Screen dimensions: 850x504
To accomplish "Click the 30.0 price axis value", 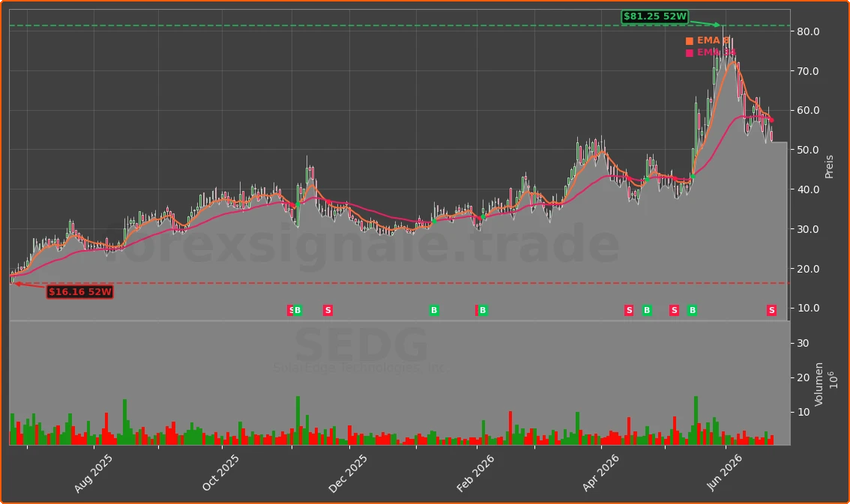I will tap(808, 229).
